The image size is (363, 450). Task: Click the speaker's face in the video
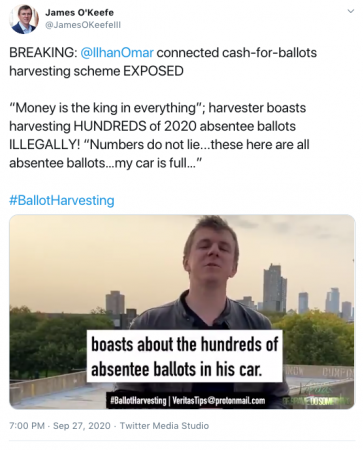coord(211,253)
